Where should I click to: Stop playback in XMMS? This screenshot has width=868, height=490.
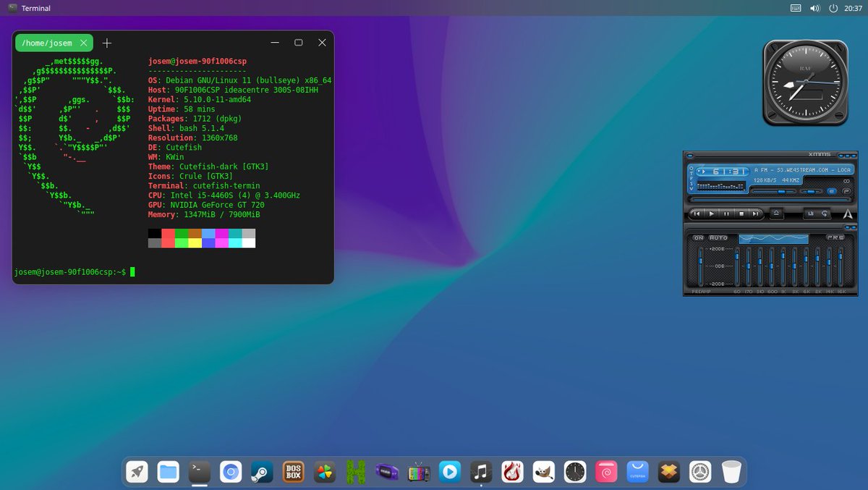pos(741,214)
